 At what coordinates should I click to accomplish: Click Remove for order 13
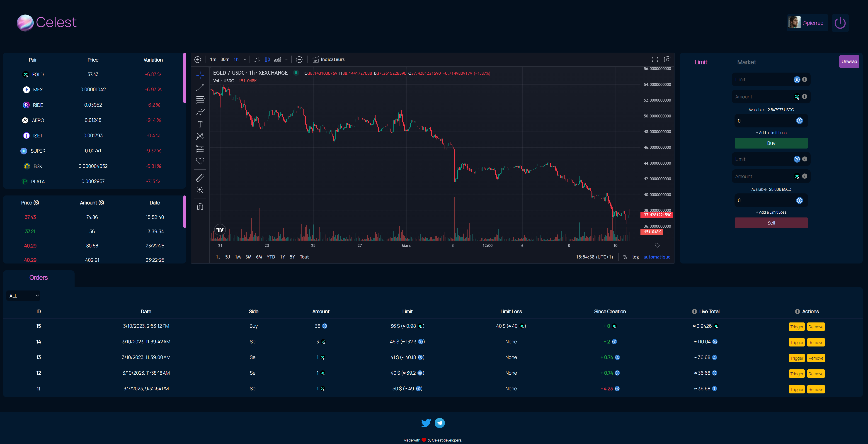[816, 358]
